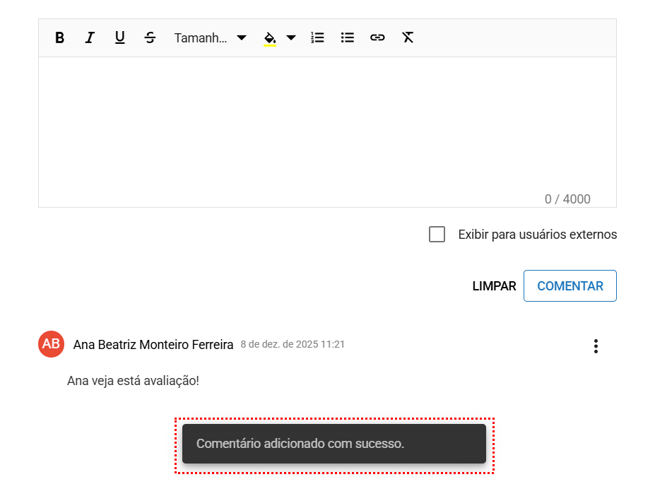The width and height of the screenshot is (655, 484).
Task: Select the author name Ana Beatriz Monteiro Ferreira
Action: (x=153, y=344)
